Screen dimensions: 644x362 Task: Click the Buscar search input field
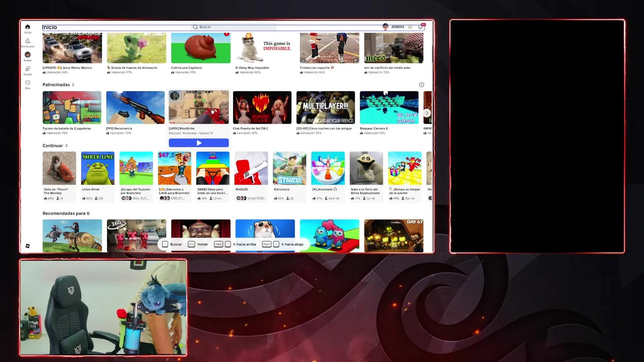pos(234,27)
